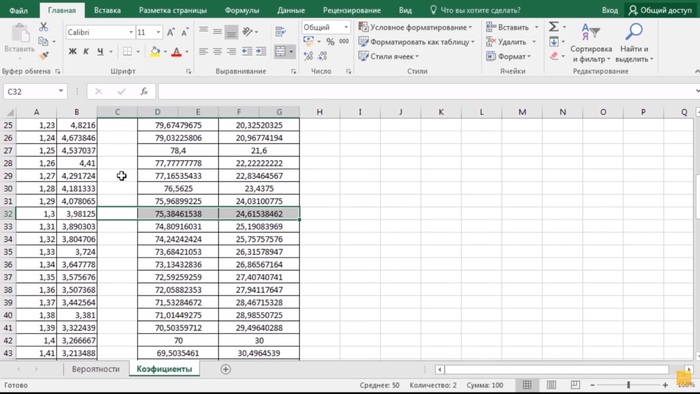This screenshot has height=394, width=700.
Task: Open the Calibri font name dropdown
Action: 131,32
